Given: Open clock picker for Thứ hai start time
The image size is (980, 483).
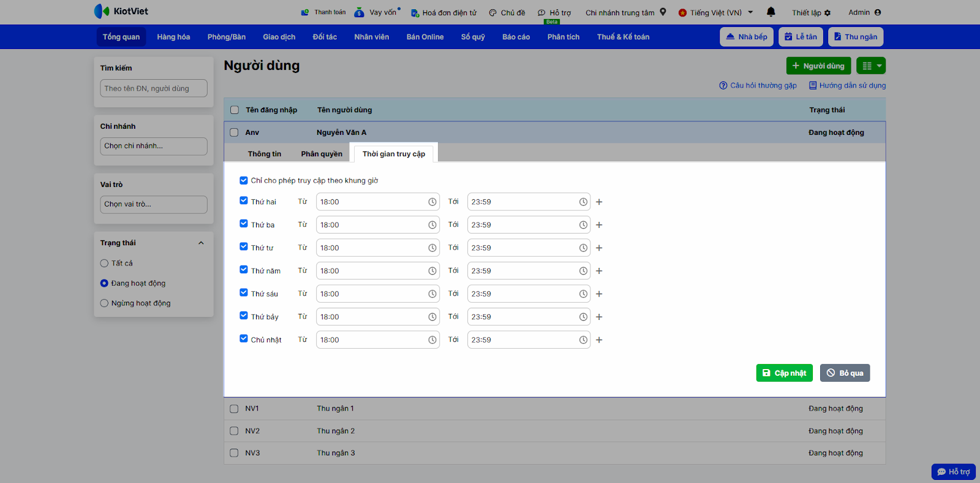Looking at the screenshot, I should tap(432, 202).
